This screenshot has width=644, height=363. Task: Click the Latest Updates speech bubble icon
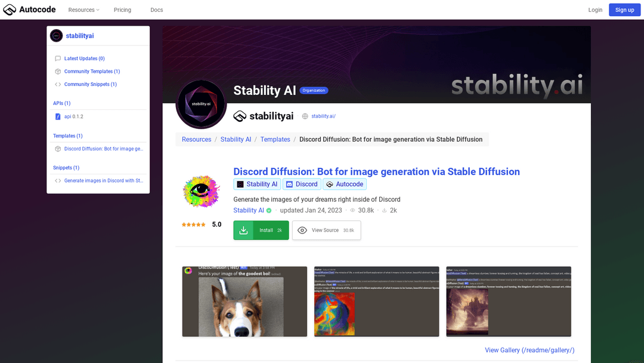tap(58, 59)
